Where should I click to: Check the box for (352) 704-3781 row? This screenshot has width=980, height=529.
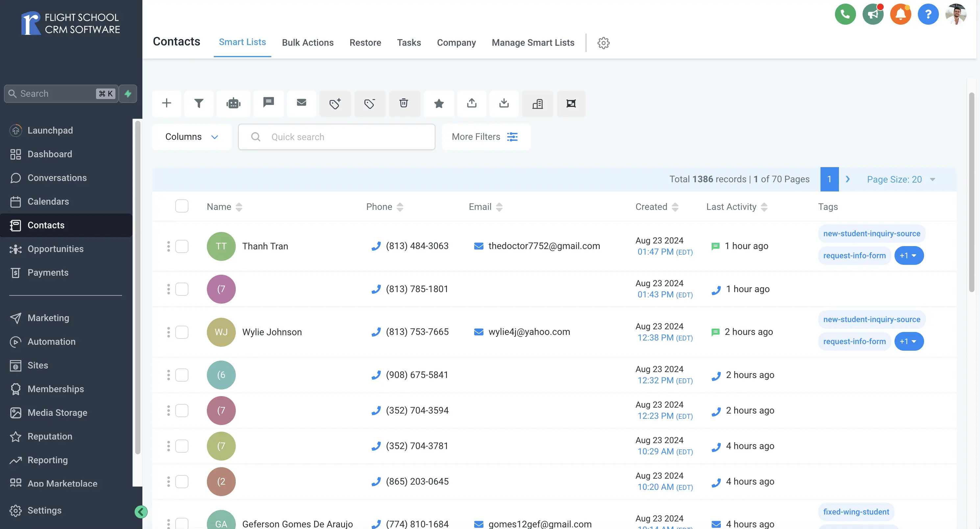182,446
